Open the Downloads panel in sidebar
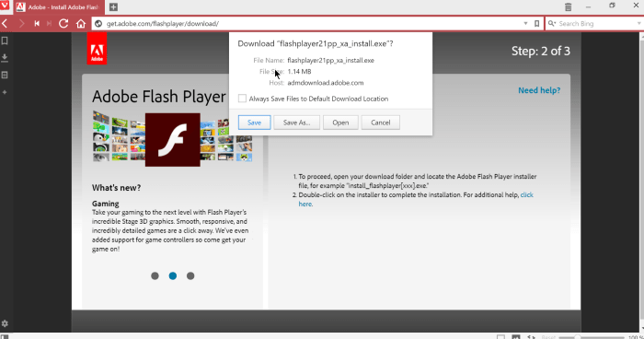Image resolution: width=644 pixels, height=339 pixels. tap(5, 58)
